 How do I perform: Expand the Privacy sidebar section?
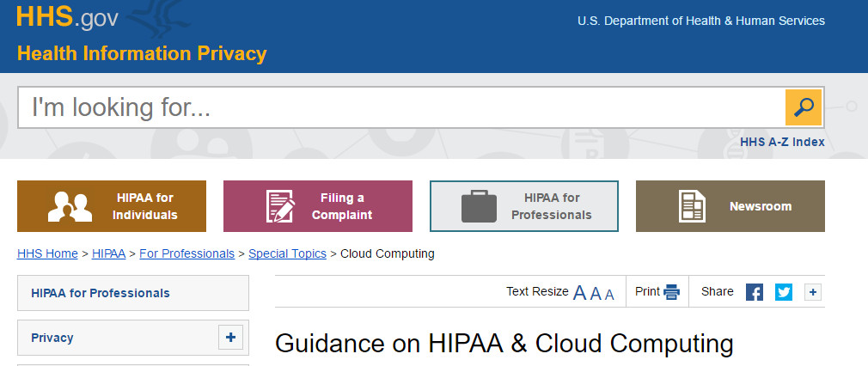230,338
